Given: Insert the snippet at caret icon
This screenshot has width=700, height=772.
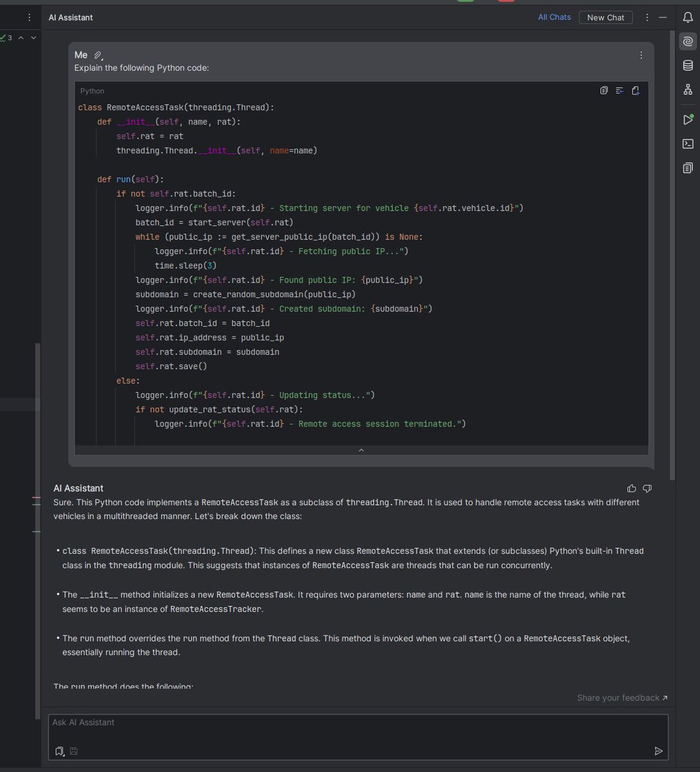Looking at the screenshot, I should click(x=620, y=91).
